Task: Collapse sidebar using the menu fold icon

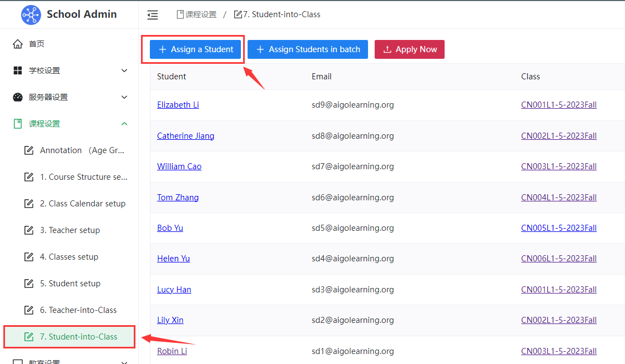Action: (153, 15)
